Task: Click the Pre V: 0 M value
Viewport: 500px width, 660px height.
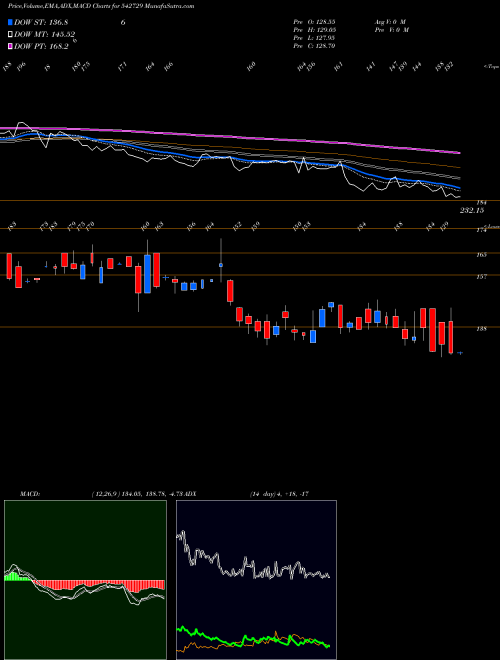Action: click(392, 30)
